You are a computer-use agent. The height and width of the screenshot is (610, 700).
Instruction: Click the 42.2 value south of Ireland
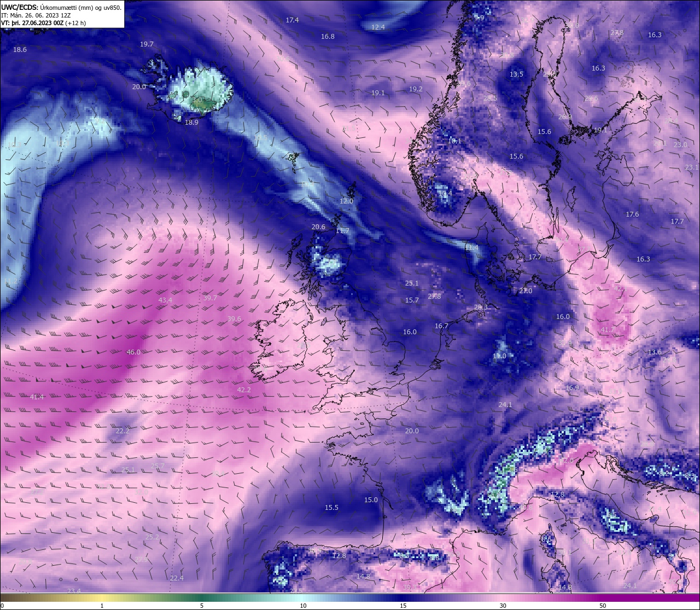244,390
